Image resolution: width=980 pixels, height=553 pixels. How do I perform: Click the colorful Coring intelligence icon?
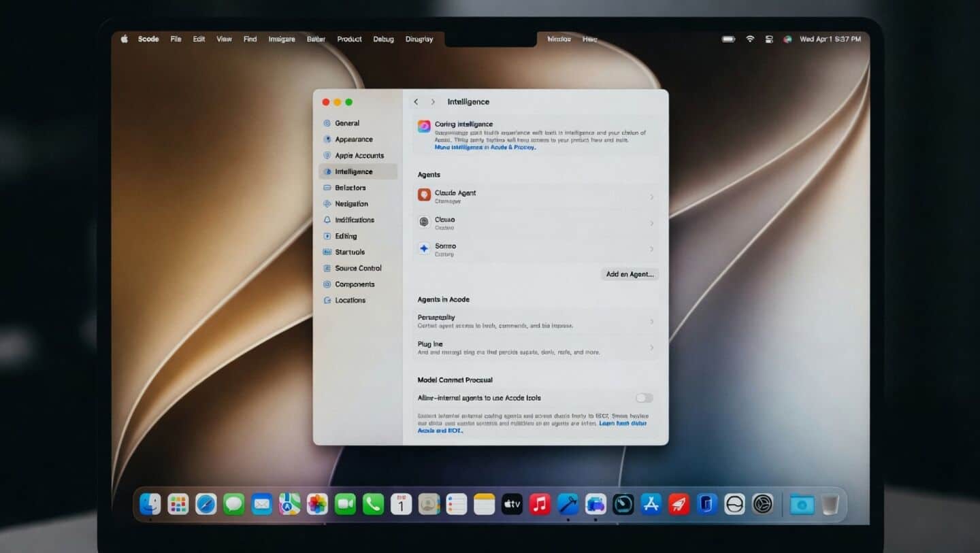(x=424, y=127)
